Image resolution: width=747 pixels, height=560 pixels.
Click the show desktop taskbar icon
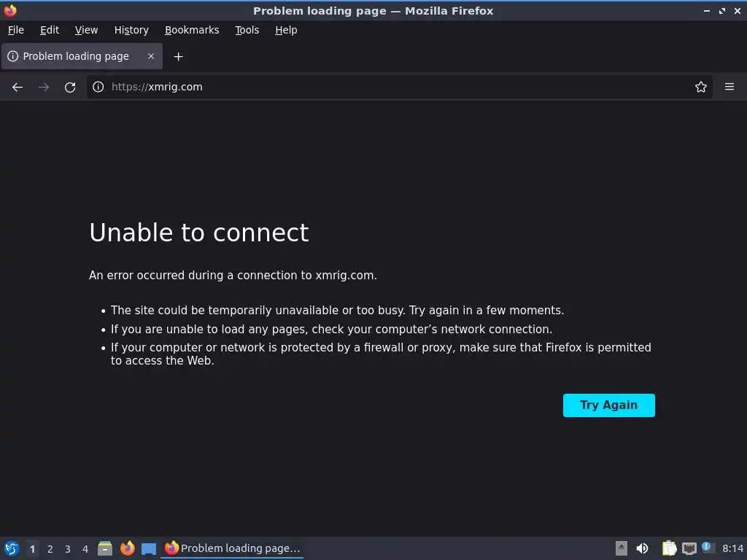[x=149, y=548]
